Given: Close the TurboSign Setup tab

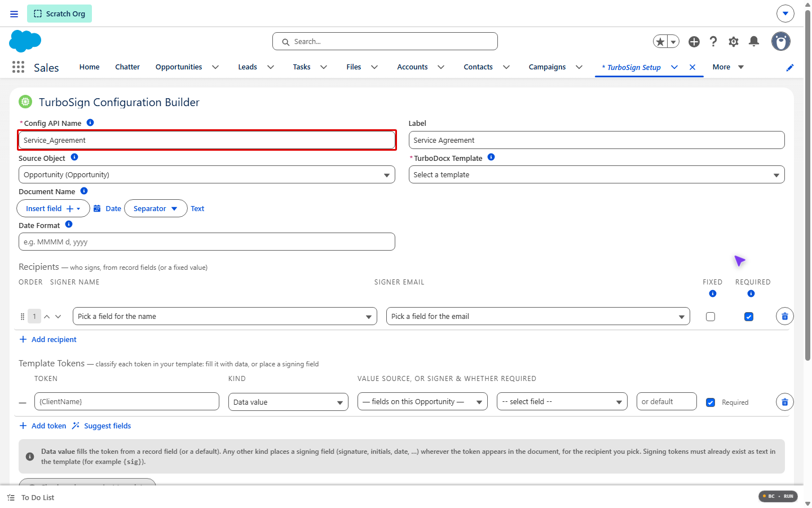Looking at the screenshot, I should 692,67.
